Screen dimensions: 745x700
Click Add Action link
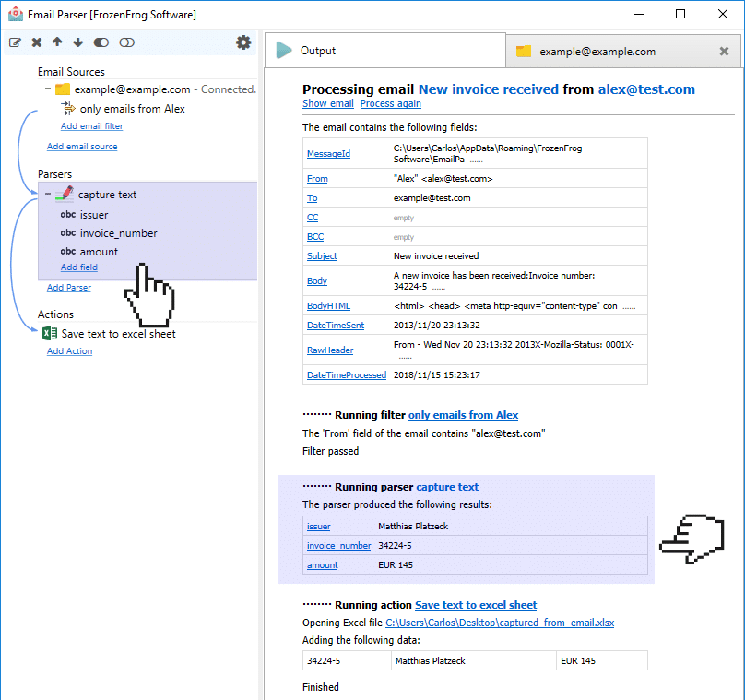pos(69,351)
